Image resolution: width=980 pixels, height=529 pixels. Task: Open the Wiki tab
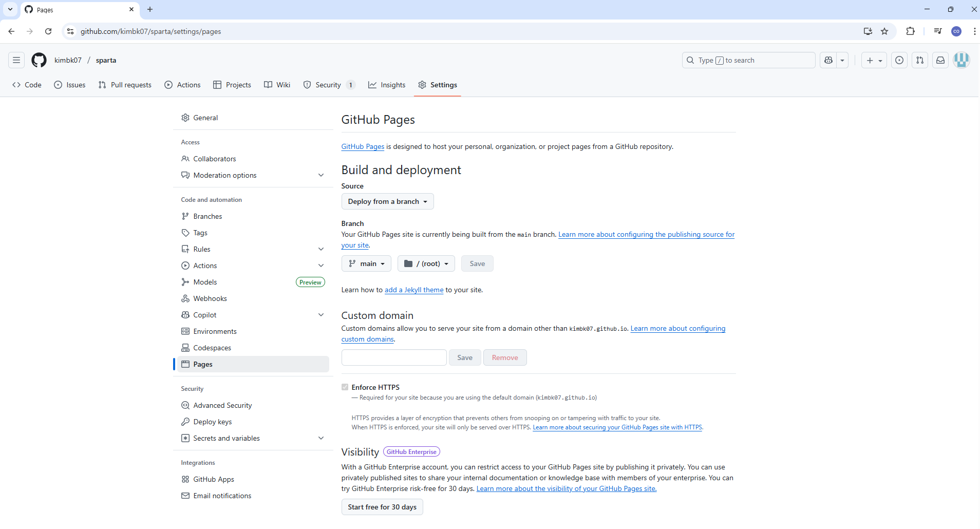point(277,85)
